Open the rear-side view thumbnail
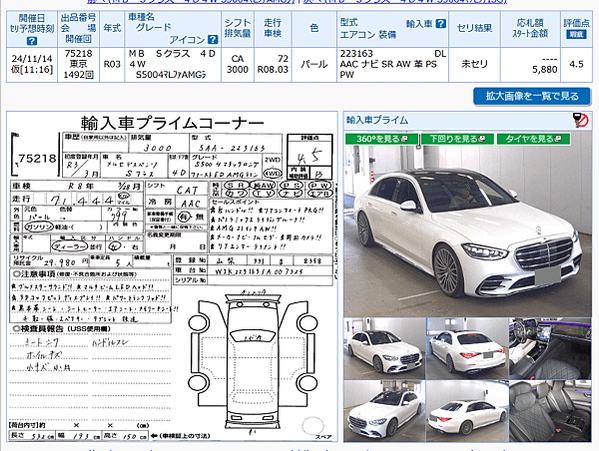This screenshot has width=599, height=451. pos(467,411)
